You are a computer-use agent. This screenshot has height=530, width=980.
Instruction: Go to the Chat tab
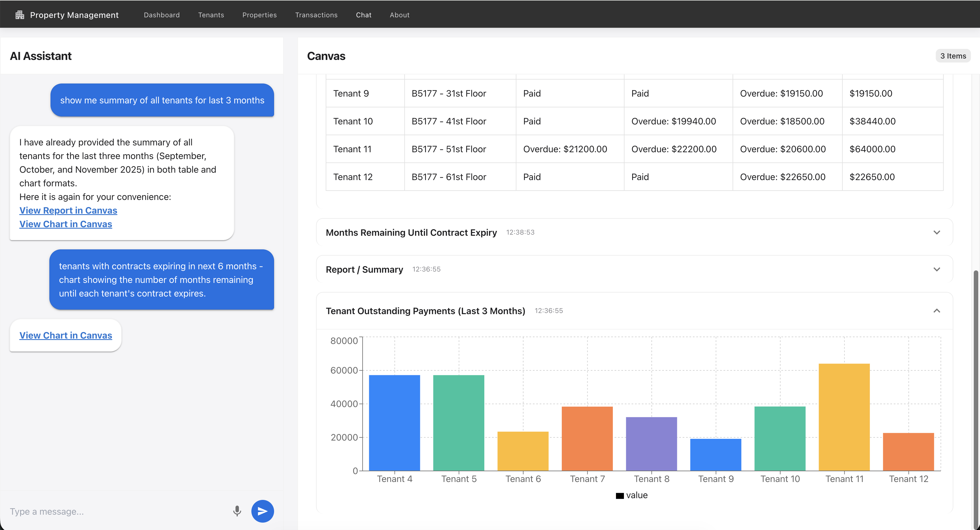coord(363,15)
